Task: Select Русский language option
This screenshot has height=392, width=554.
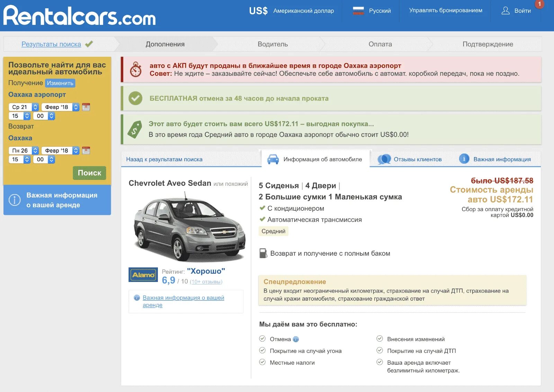Action: click(380, 11)
